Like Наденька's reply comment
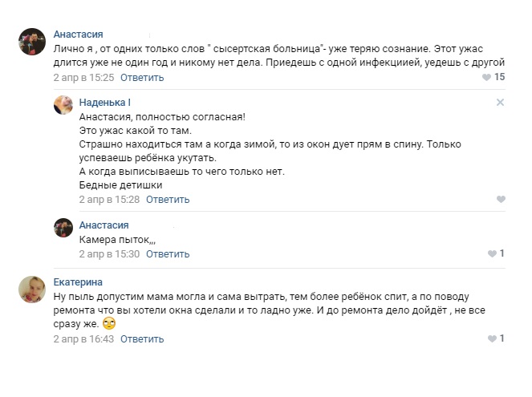Image resolution: width=532 pixels, height=397 pixels. pyautogui.click(x=501, y=199)
